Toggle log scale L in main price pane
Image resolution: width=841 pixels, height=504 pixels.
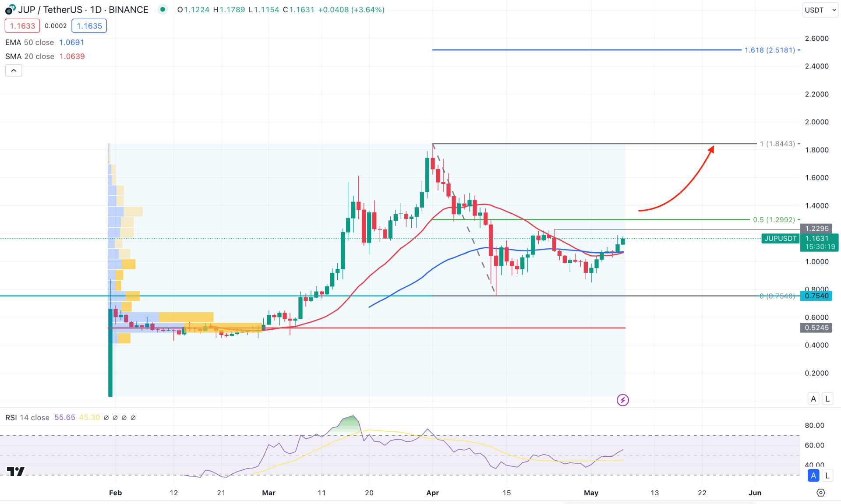pyautogui.click(x=827, y=398)
